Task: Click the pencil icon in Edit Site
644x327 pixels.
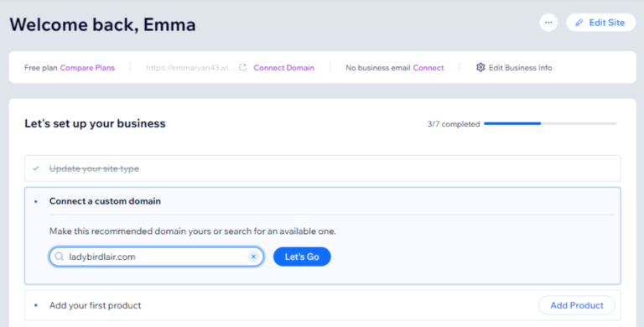Action: pos(579,23)
